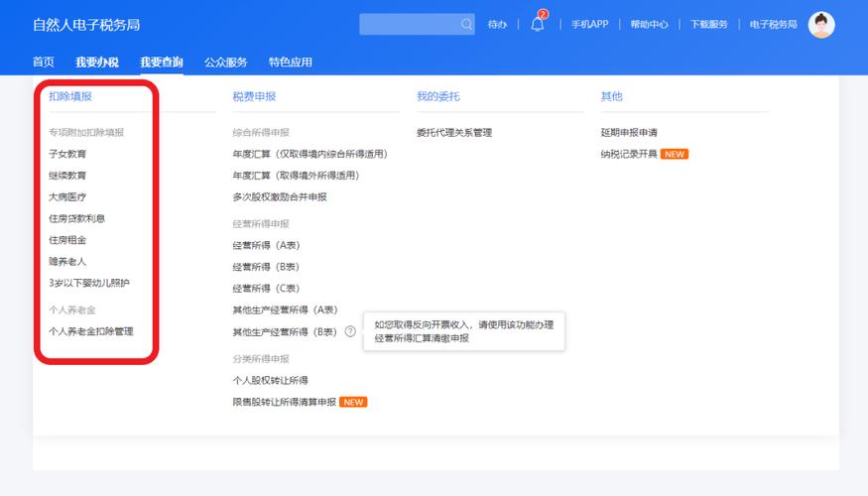The width and height of the screenshot is (868, 496).
Task: Click the user avatar icon
Action: (821, 25)
